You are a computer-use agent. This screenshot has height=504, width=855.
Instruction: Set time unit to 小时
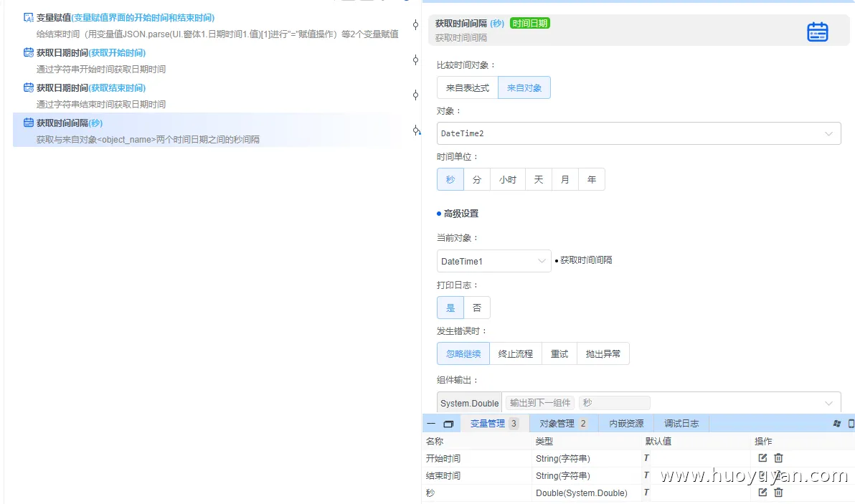[x=508, y=179]
